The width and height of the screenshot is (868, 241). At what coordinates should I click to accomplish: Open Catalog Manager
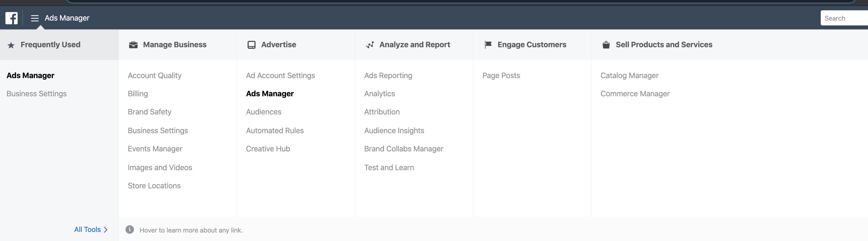[x=629, y=75]
